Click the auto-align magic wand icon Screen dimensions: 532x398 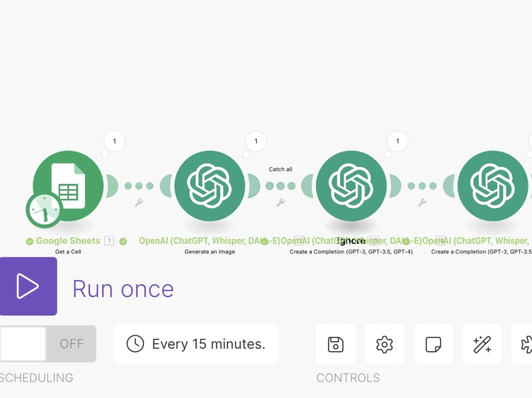(482, 344)
